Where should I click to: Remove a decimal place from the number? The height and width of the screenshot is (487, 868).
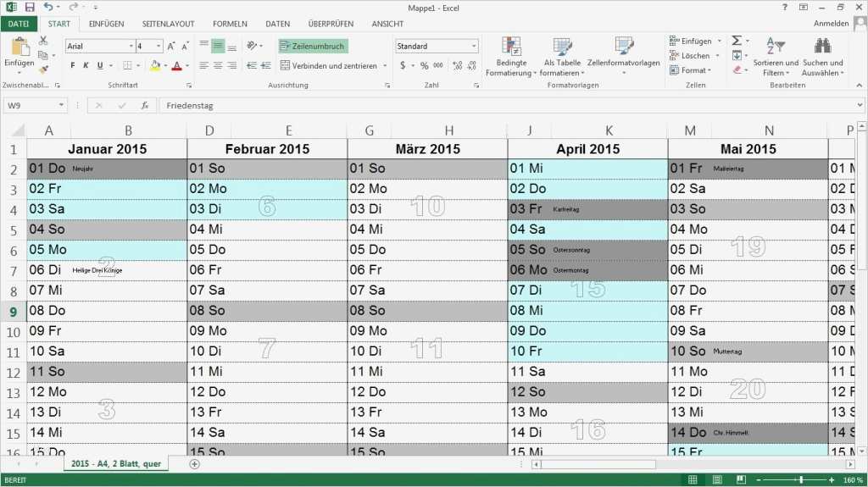pos(471,65)
